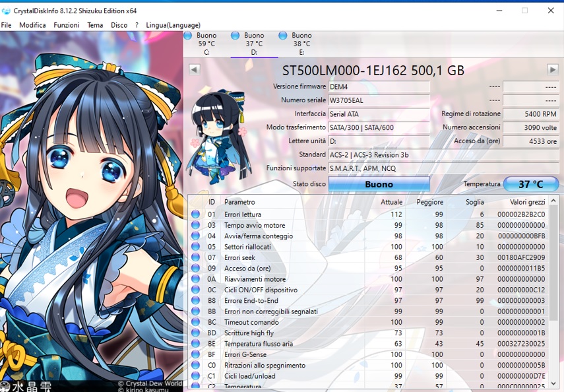Click the Buono disk status button
The image size is (564, 392).
click(379, 184)
